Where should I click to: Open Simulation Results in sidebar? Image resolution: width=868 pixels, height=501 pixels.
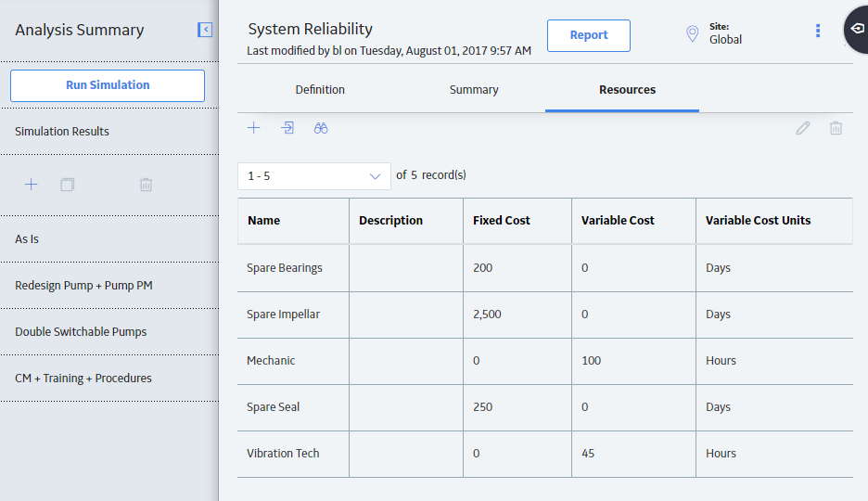point(62,131)
